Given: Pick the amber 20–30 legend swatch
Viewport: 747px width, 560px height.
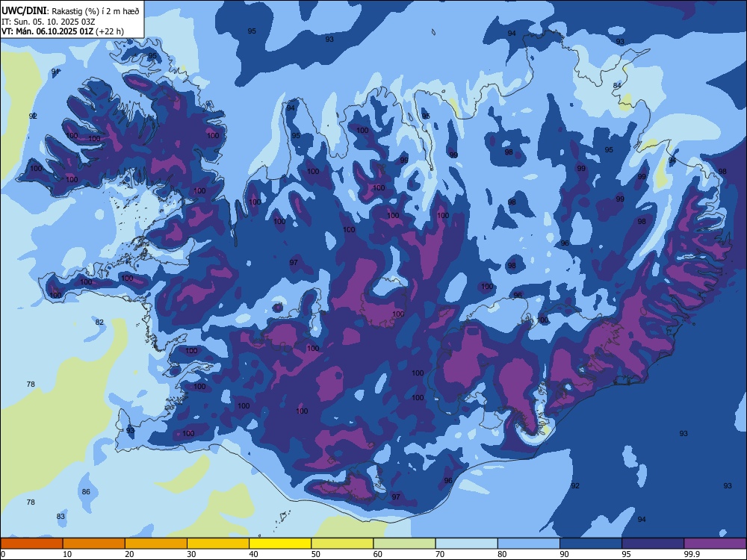Looking at the screenshot, I should click(x=156, y=544).
